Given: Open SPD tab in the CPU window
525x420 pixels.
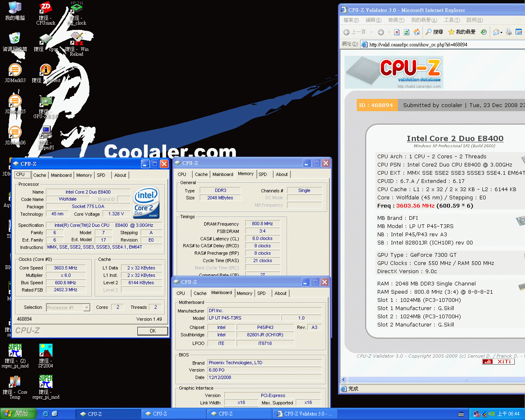Looking at the screenshot, I should coord(101,175).
